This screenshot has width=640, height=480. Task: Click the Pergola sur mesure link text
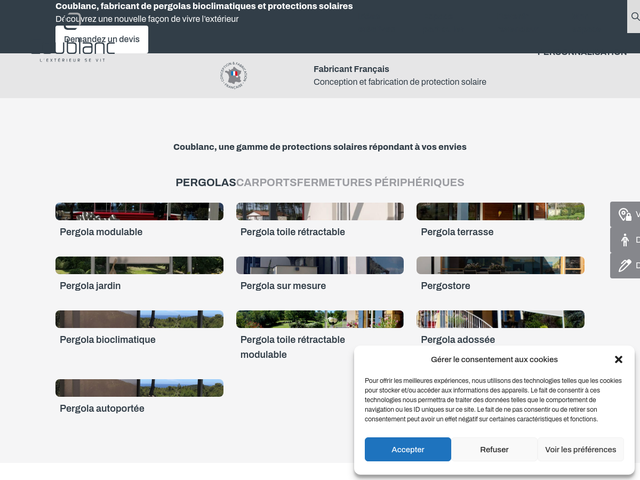283,286
